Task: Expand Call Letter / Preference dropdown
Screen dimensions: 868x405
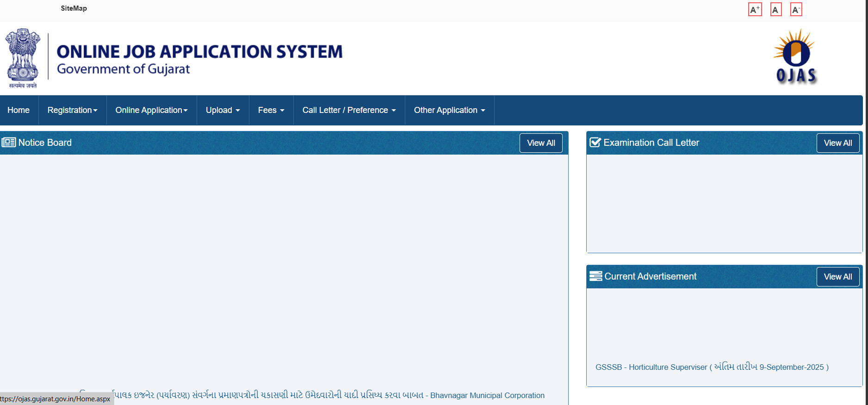Action: 349,110
